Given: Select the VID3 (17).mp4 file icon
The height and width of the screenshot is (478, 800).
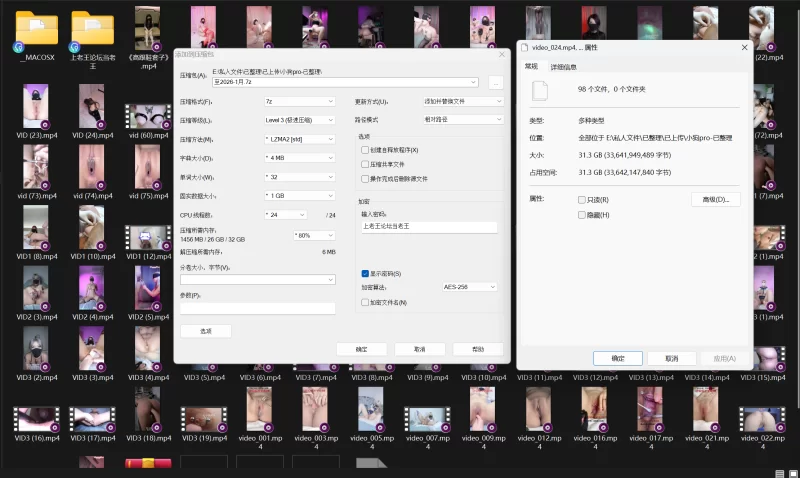Looking at the screenshot, I should coord(92,419).
